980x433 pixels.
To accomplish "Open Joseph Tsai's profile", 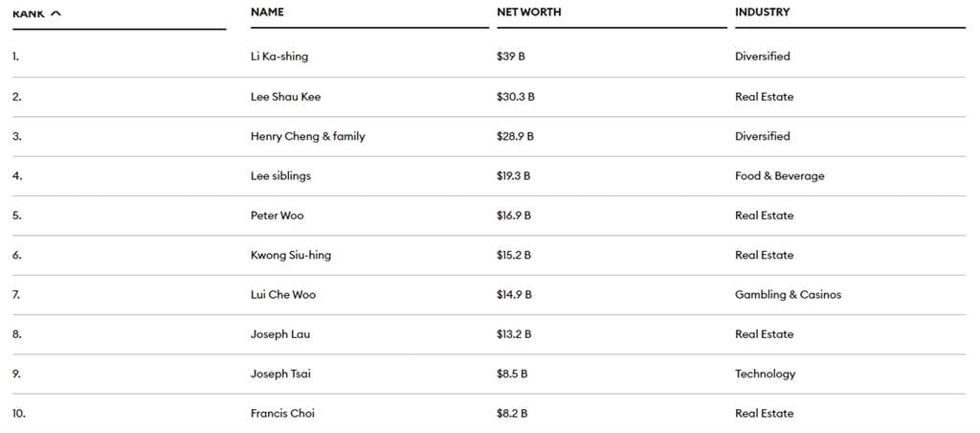I will (280, 374).
